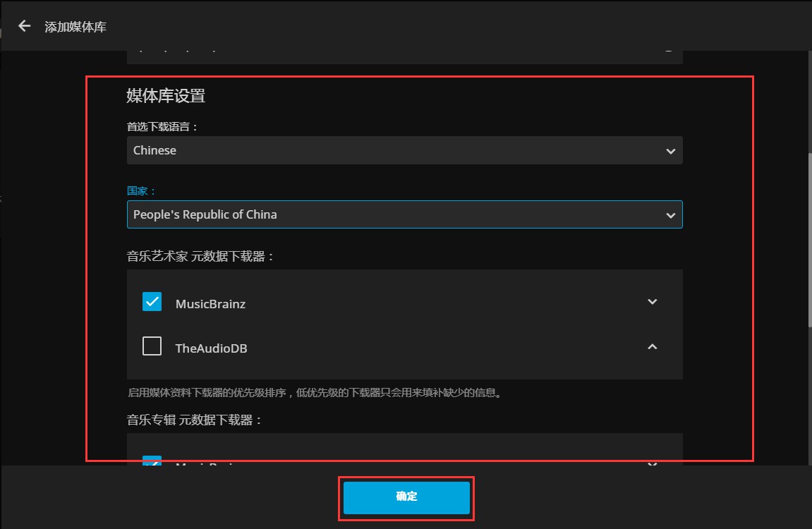The height and width of the screenshot is (529, 812).
Task: Go back using the arrow beside 添加媒体库
Action: (25, 26)
